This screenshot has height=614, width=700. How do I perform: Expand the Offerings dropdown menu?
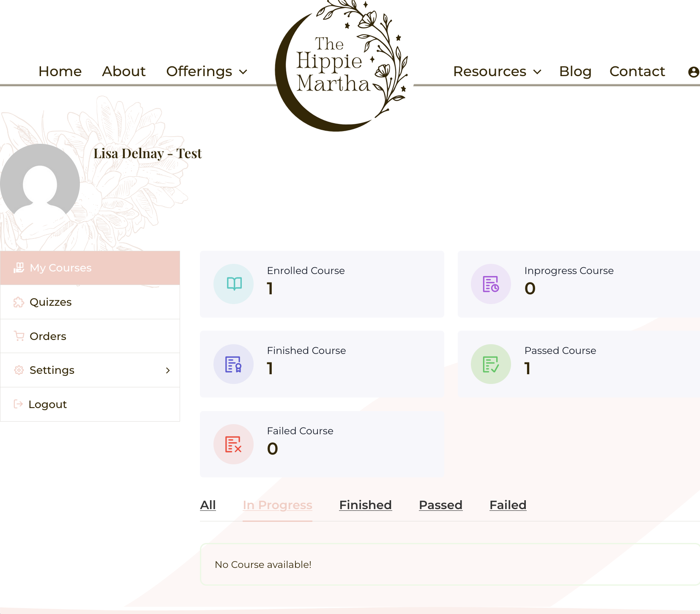click(x=206, y=71)
